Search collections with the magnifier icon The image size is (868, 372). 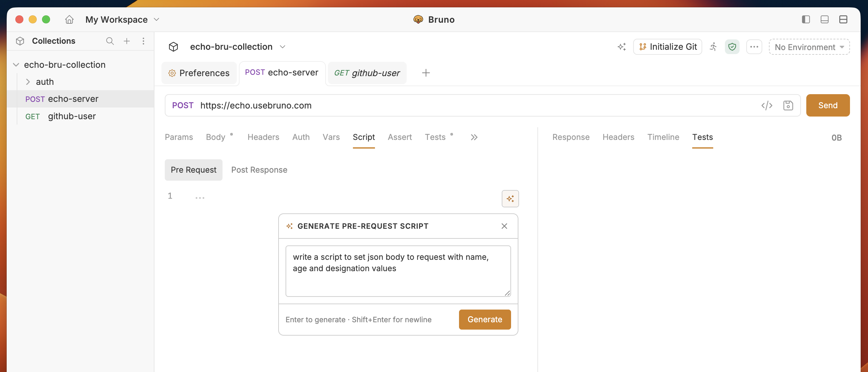[x=110, y=41]
